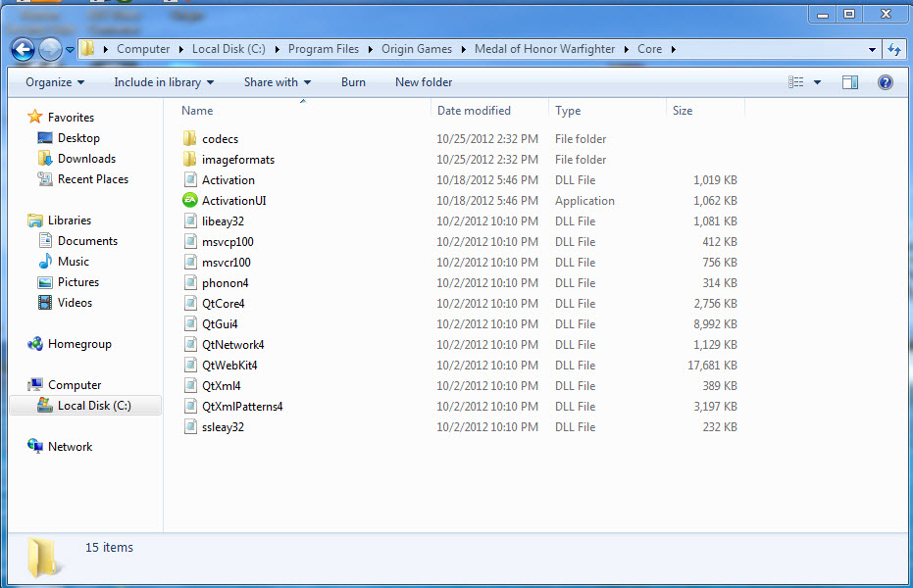Open the Documents library
The width and height of the screenshot is (913, 588).
point(87,241)
